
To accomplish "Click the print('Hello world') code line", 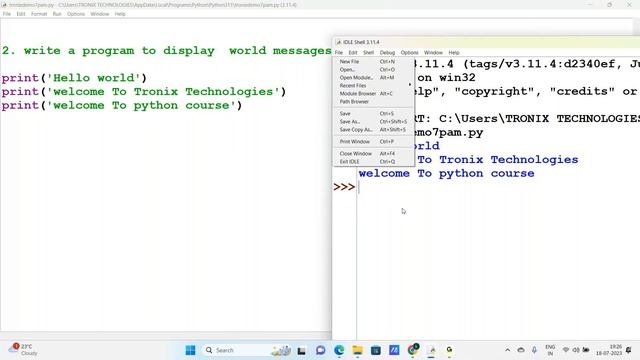I will click(x=74, y=78).
